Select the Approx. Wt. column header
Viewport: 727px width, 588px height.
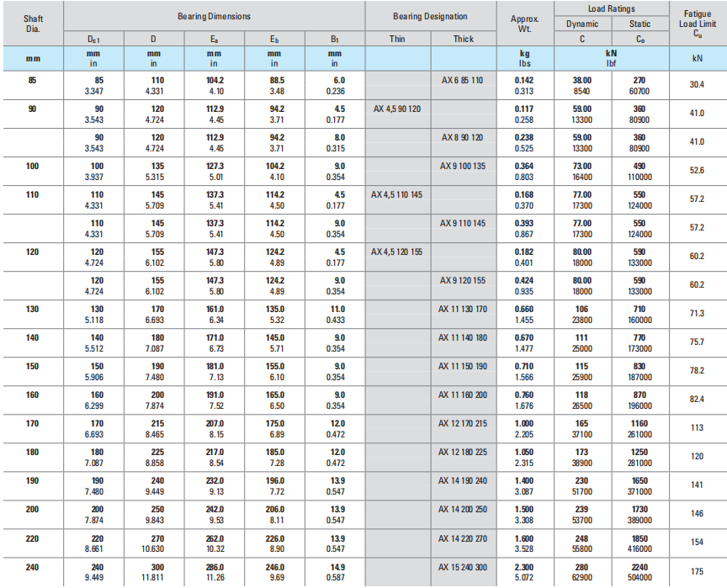(x=524, y=23)
